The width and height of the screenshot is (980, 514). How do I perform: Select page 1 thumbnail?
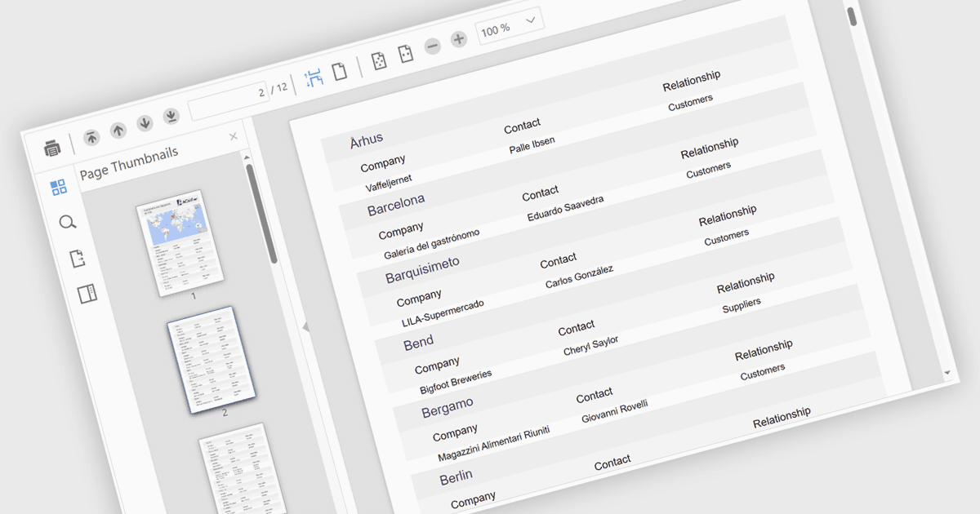(180, 243)
